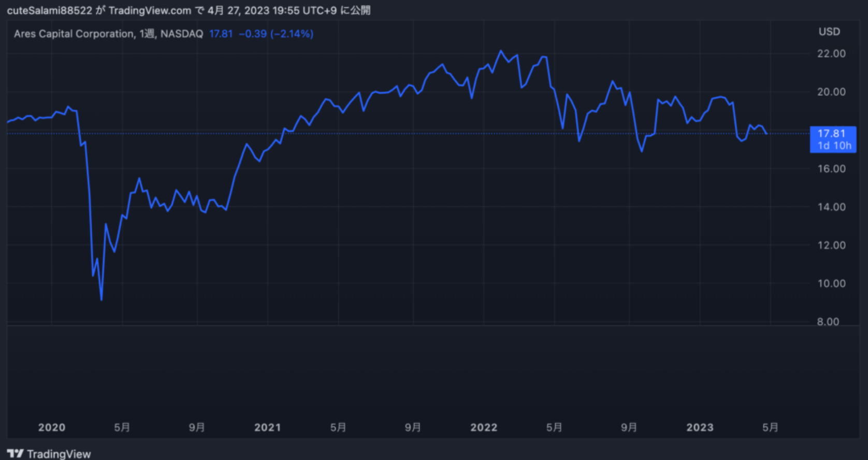
Task: Click the 12.00 price axis label
Action: point(831,245)
